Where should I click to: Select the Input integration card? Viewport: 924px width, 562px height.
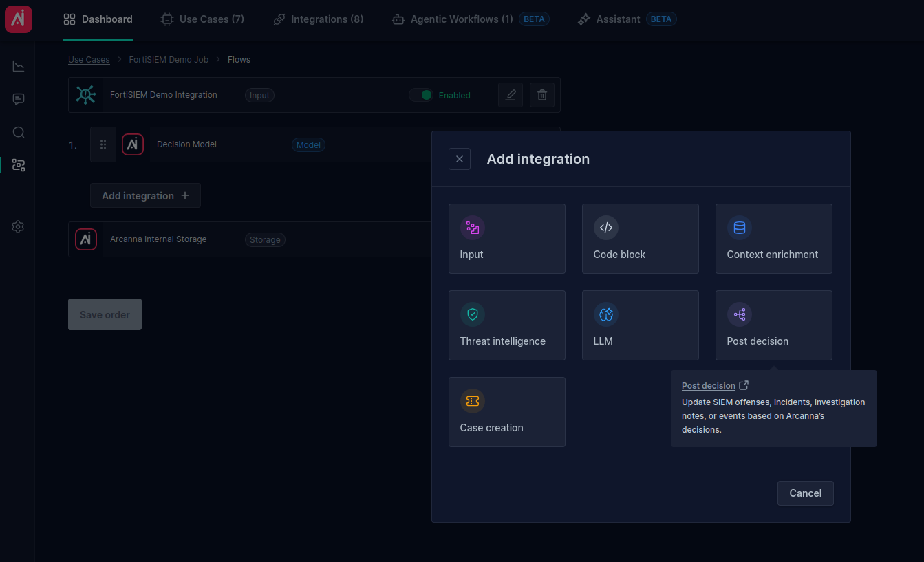click(x=507, y=239)
